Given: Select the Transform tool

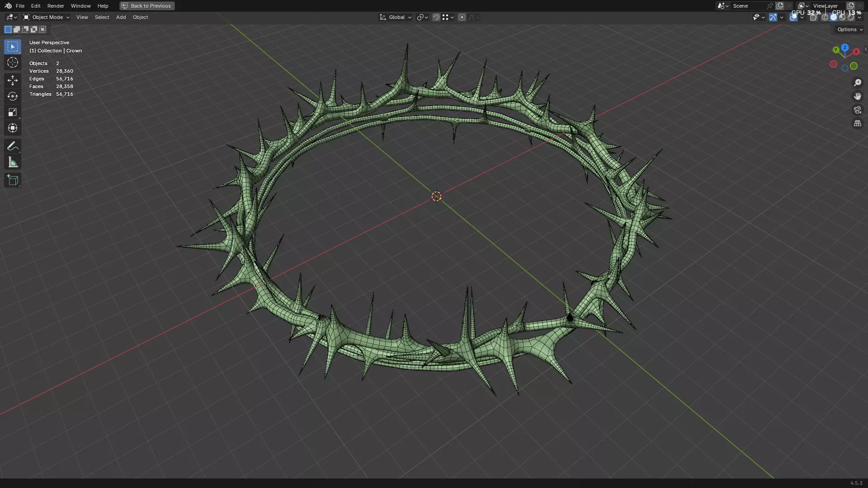Looking at the screenshot, I should (13, 128).
